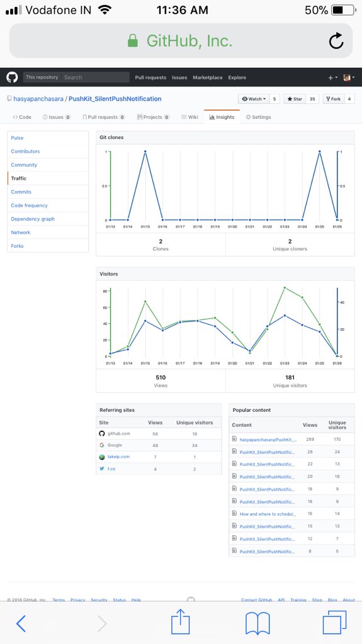Open the plus create-new dropdown

(x=333, y=77)
